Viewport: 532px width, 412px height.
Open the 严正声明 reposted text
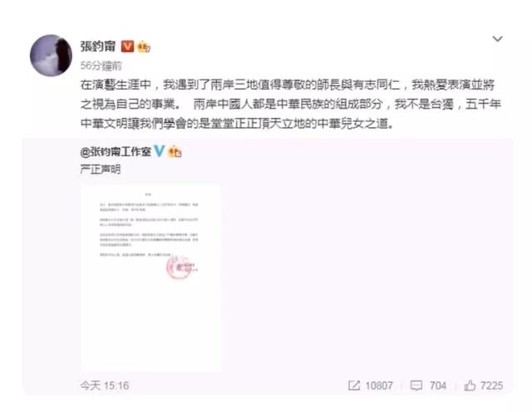coord(101,169)
